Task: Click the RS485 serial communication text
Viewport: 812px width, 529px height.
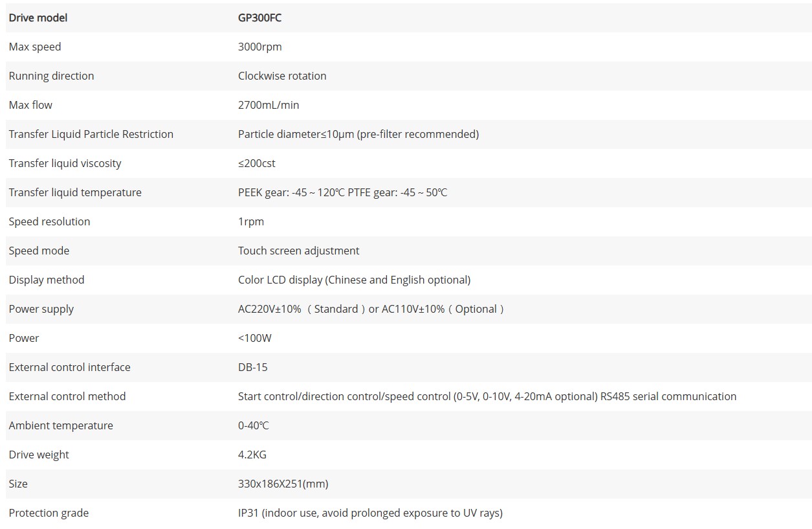Action: coord(668,396)
